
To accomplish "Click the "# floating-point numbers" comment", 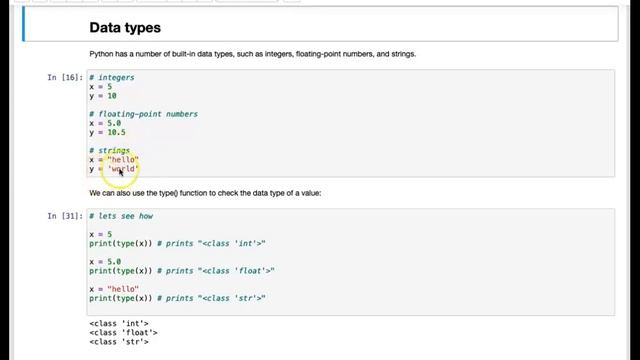I will (x=144, y=114).
